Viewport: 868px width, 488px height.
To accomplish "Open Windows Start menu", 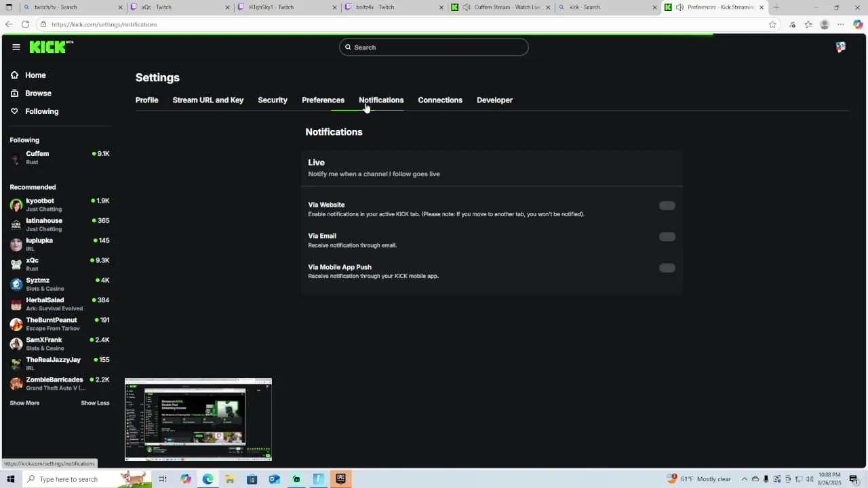I will [x=10, y=479].
